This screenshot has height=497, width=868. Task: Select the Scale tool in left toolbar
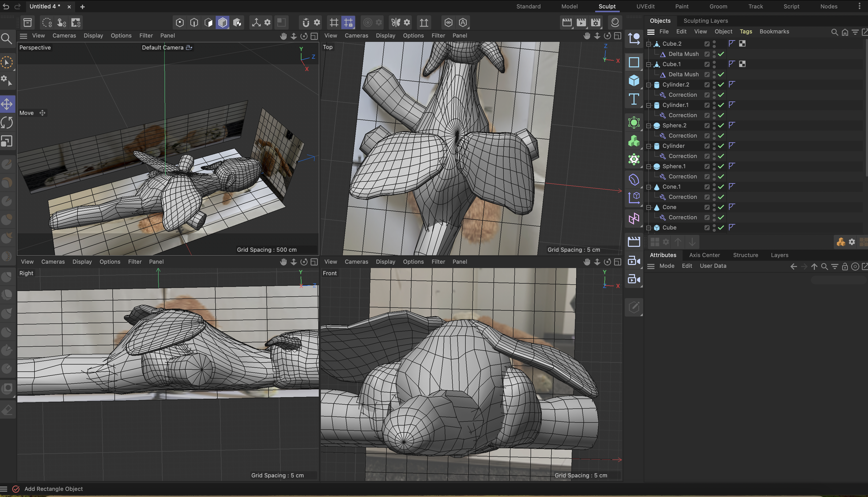7,141
